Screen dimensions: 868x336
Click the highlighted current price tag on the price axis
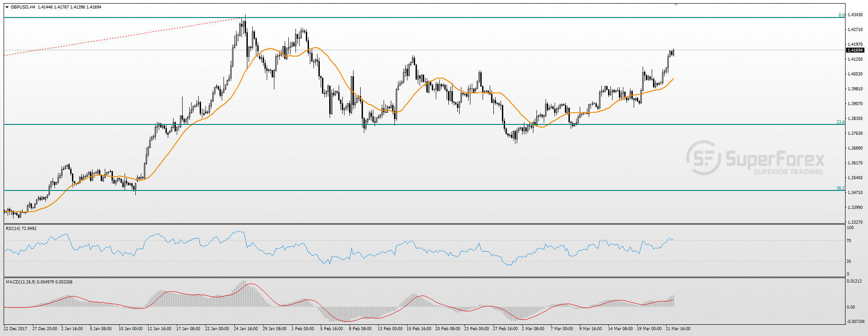tap(855, 50)
